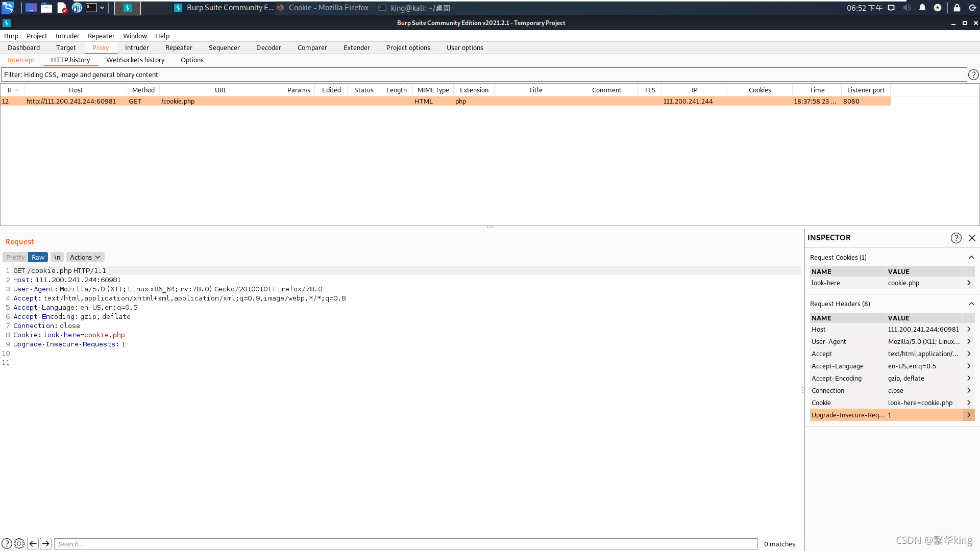Open the Actions dropdown

[85, 258]
